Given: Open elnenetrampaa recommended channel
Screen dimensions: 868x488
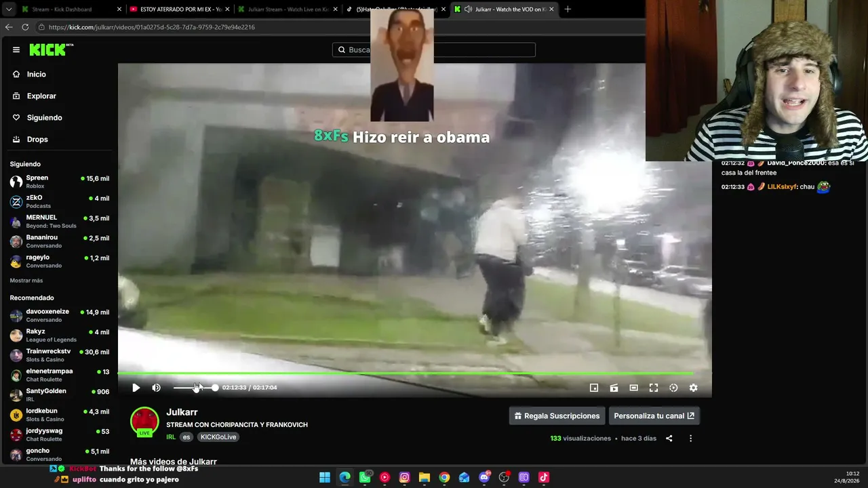Looking at the screenshot, I should click(60, 375).
